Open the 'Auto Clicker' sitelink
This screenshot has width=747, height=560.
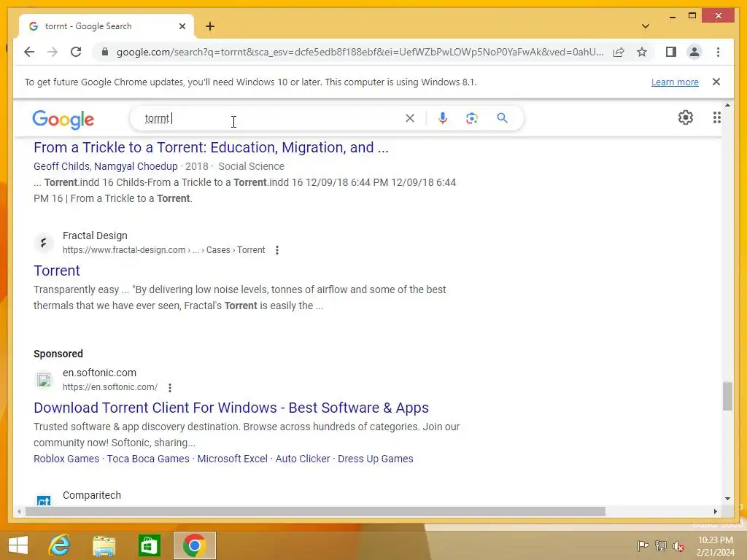303,459
